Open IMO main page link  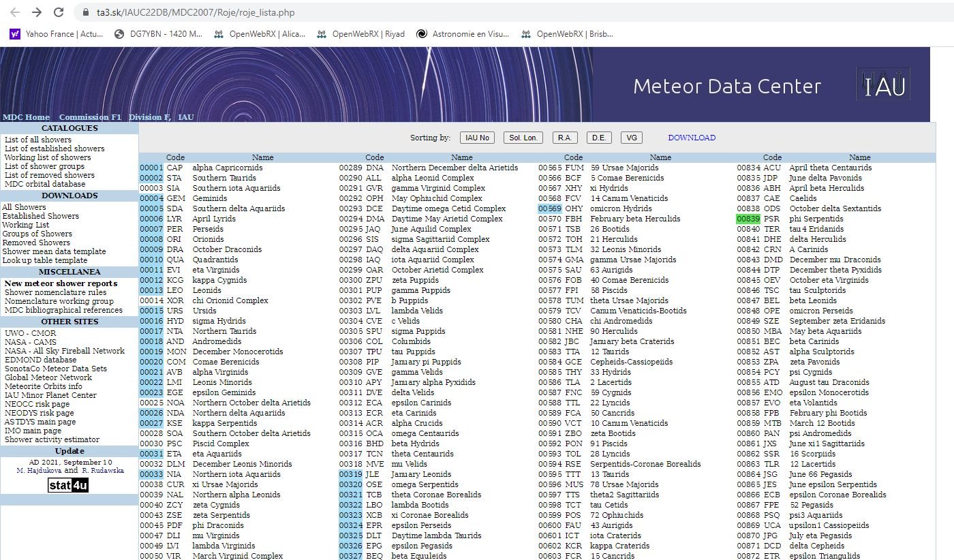click(x=33, y=431)
